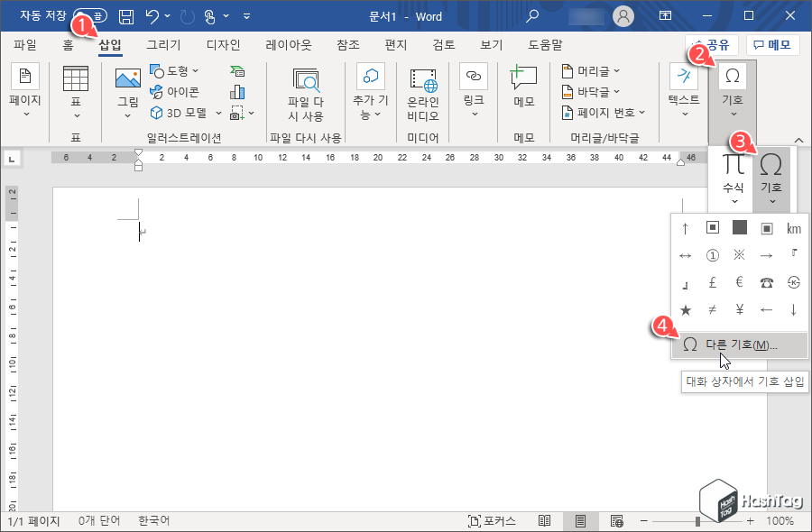Insert the down arrow ↓ symbol
The height and width of the screenshot is (532, 812).
[793, 309]
